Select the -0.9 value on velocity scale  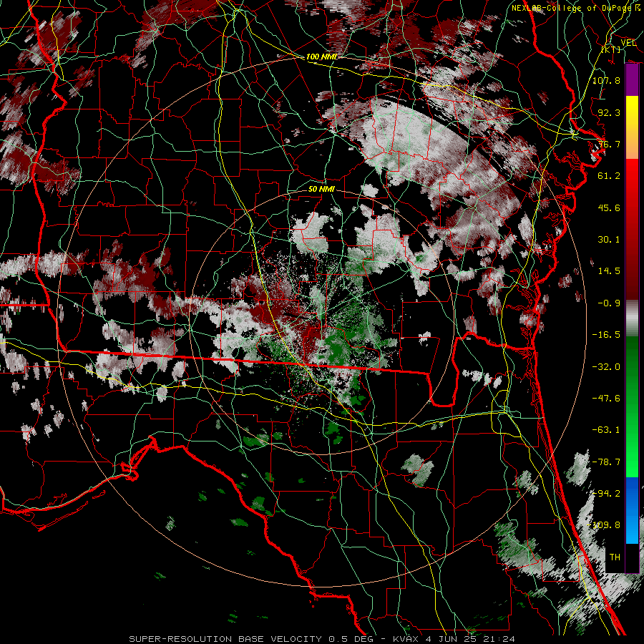(x=609, y=303)
